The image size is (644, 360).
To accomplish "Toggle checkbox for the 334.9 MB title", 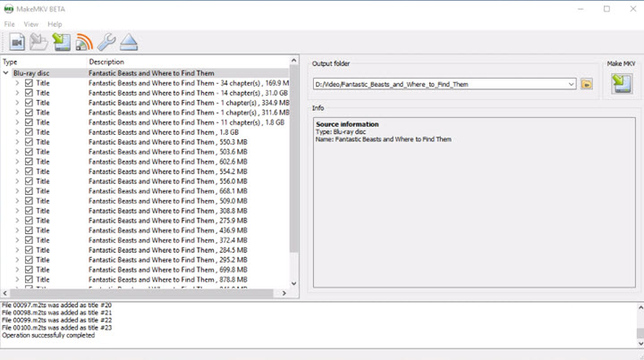I will [x=29, y=103].
